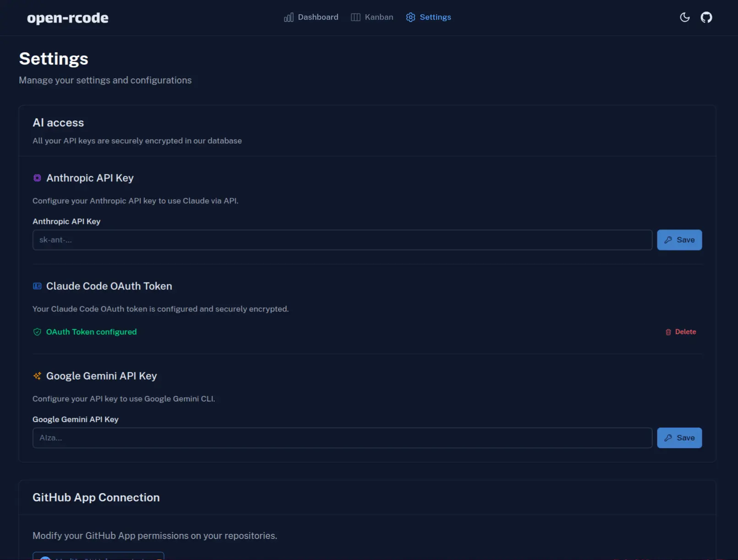The width and height of the screenshot is (738, 560).
Task: Click 'All your API keys are securely encrypted' text
Action: (x=137, y=141)
